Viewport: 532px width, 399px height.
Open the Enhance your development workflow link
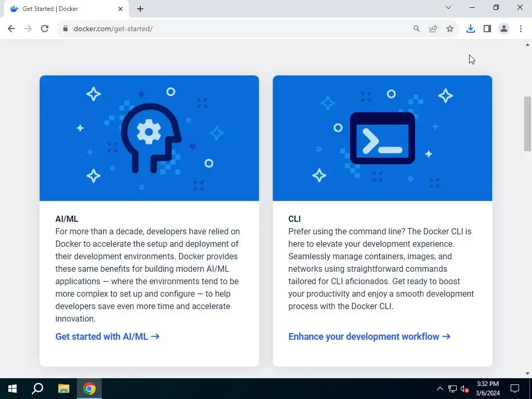click(x=369, y=336)
